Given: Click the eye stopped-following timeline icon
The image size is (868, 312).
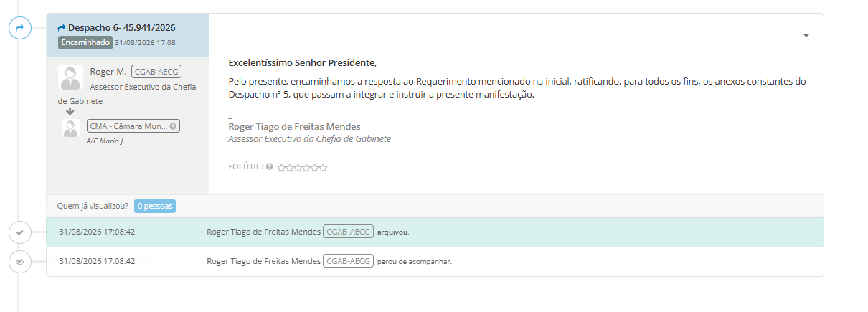Looking at the screenshot, I should (x=20, y=262).
